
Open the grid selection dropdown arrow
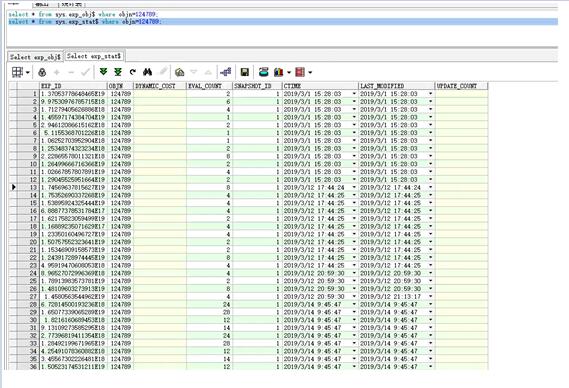(x=28, y=73)
